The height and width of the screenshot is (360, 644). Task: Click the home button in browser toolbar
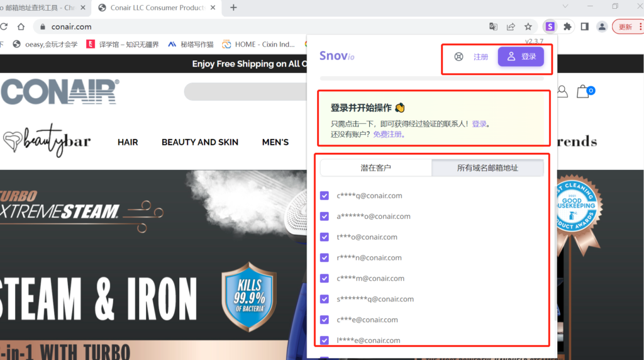click(x=21, y=26)
